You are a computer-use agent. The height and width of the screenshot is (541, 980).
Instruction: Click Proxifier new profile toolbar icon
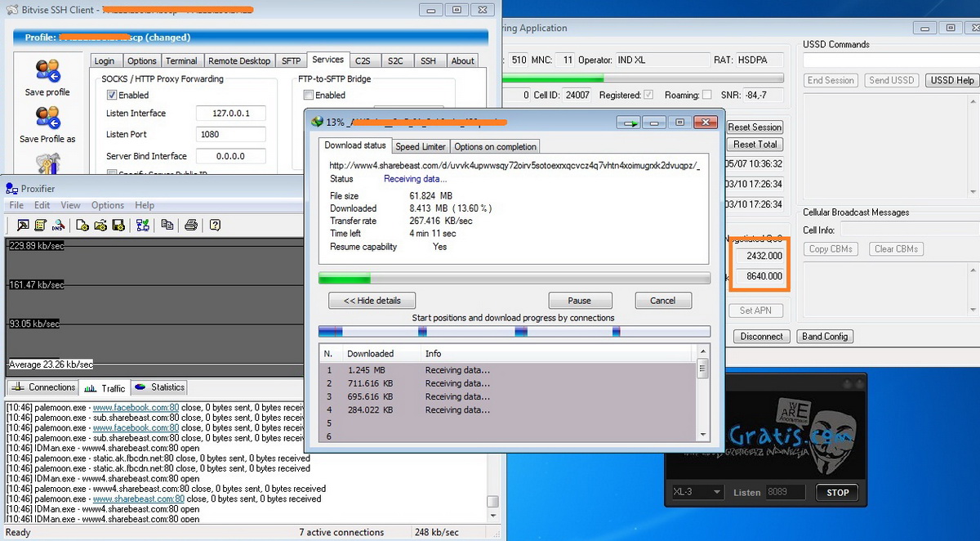click(x=82, y=225)
